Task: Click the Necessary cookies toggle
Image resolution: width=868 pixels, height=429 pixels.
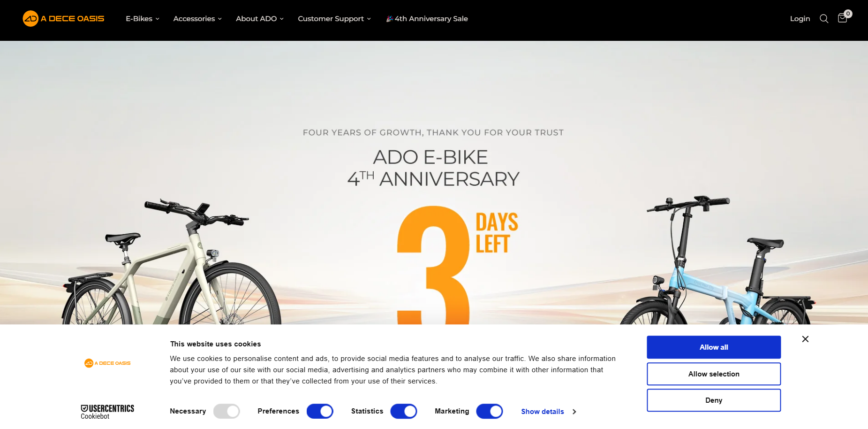Action: pyautogui.click(x=226, y=411)
